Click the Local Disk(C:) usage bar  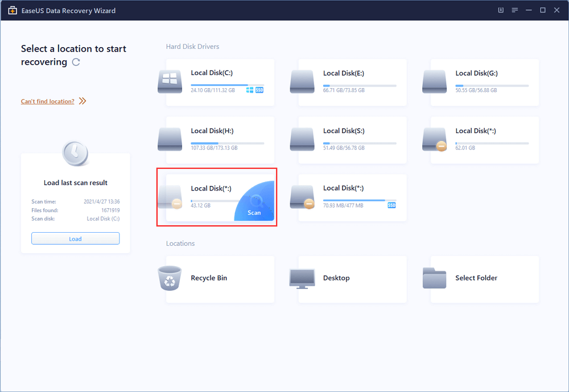(228, 85)
